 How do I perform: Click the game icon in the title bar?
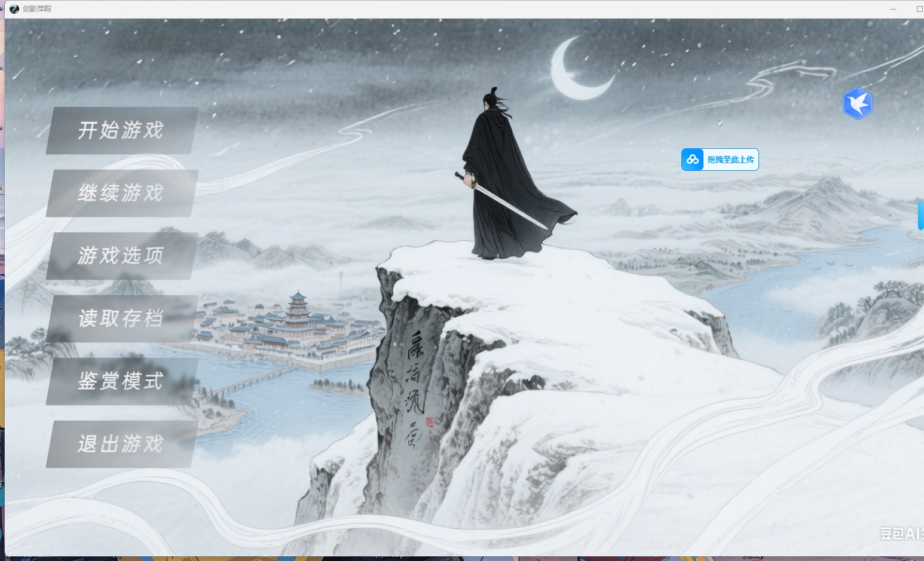click(x=14, y=9)
